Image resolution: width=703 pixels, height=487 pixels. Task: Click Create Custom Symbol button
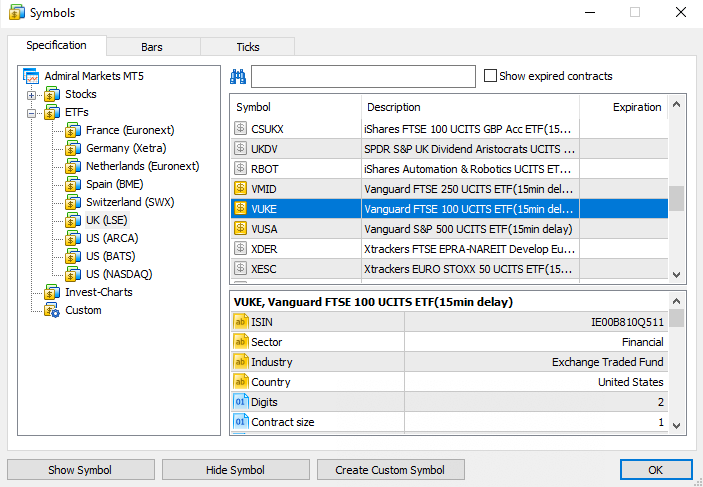(x=391, y=470)
